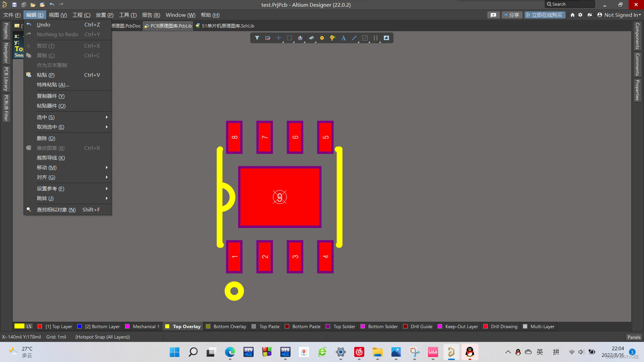Switch to 51单片机原理图库.SchLib tab

225,26
